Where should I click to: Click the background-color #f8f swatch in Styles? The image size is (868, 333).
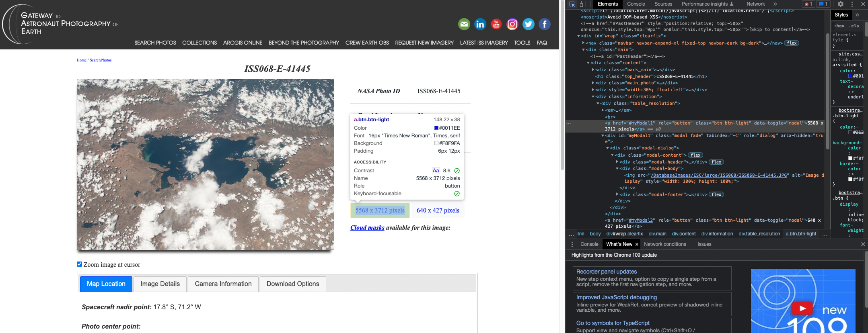point(850,158)
